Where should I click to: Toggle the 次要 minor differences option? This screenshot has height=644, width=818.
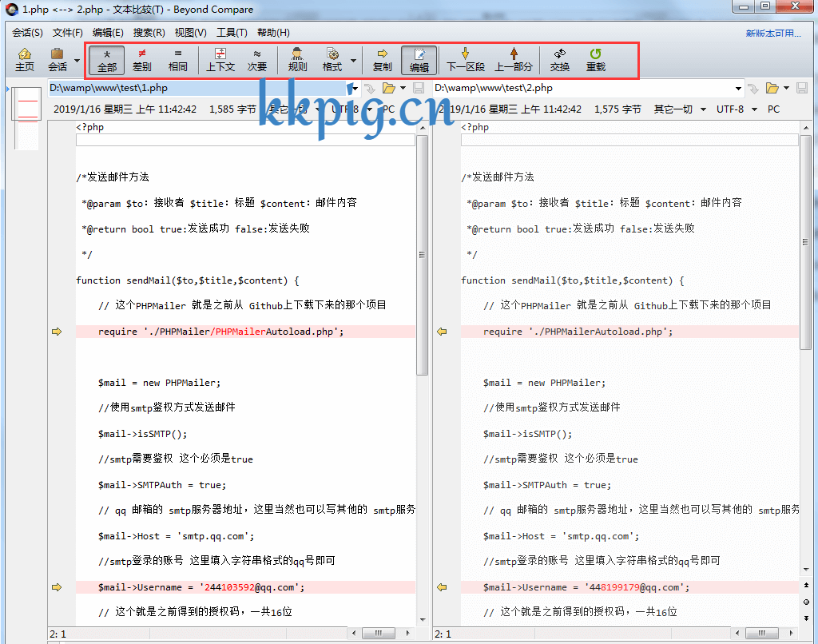click(x=257, y=60)
